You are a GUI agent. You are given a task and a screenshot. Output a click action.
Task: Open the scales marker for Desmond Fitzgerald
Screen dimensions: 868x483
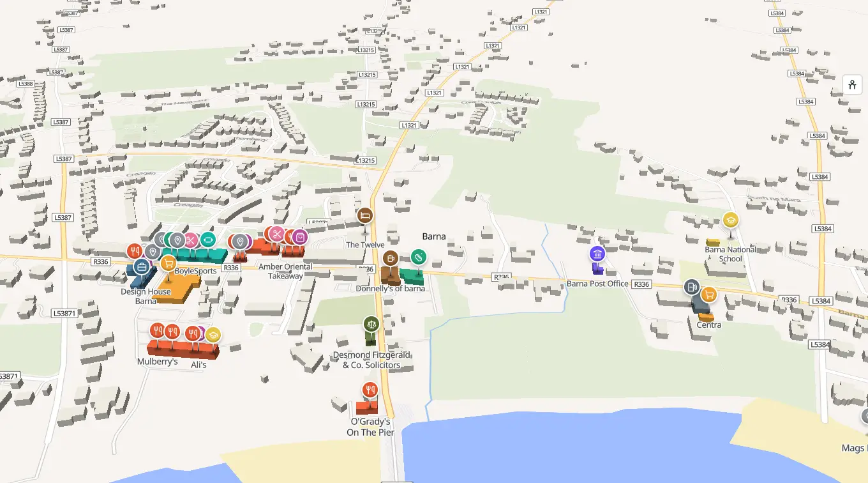tap(371, 324)
